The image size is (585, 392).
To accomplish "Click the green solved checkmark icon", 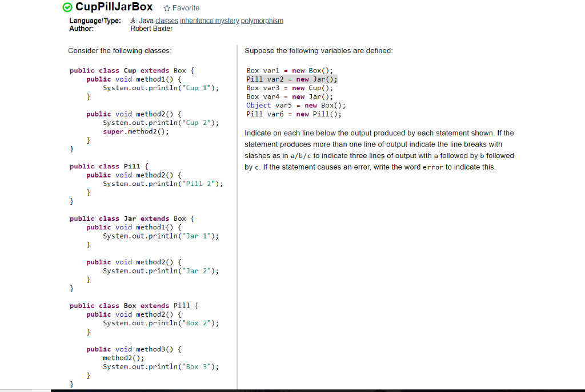I will point(67,7).
